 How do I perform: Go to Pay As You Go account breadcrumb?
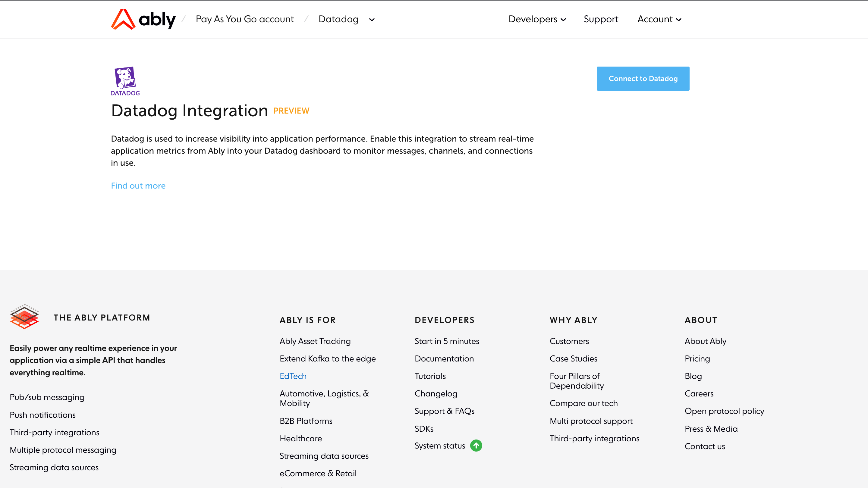pos(245,19)
